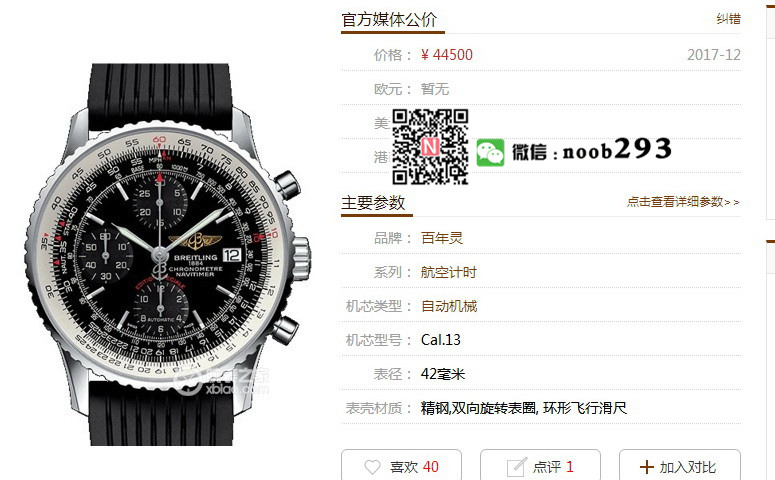Click the pencil edit icon beside 点评
775x480 pixels.
tap(517, 467)
